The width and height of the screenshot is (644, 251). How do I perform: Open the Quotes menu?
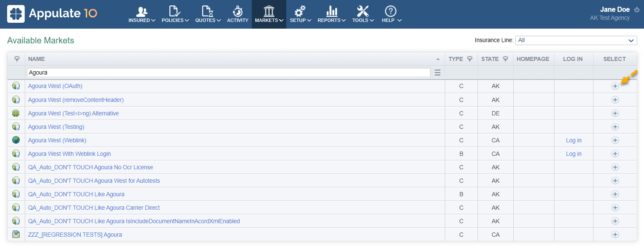coord(208,14)
